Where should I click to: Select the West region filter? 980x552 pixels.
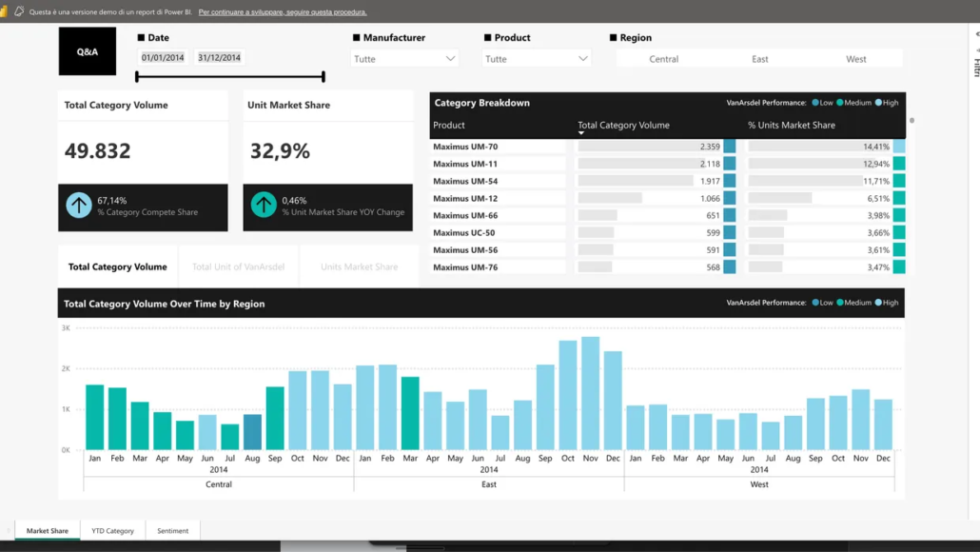[856, 59]
